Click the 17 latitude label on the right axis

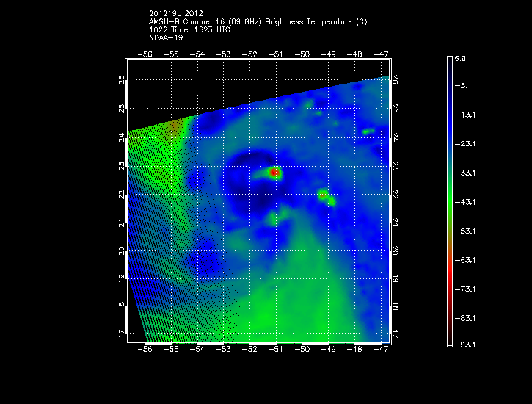[x=395, y=334]
